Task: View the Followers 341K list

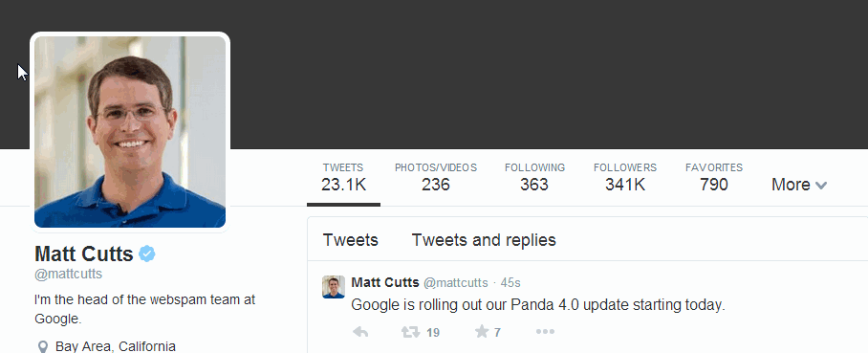Action: pyautogui.click(x=625, y=177)
